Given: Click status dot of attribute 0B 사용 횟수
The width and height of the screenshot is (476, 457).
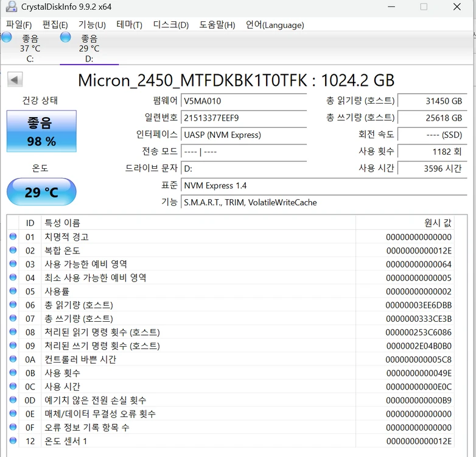Looking at the screenshot, I should [13, 372].
